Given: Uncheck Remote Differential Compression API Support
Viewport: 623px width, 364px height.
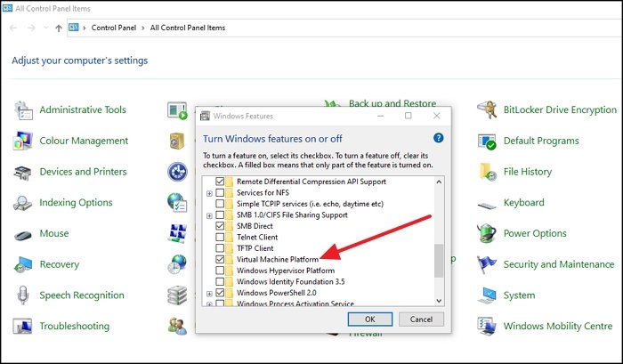Looking at the screenshot, I should 220,182.
